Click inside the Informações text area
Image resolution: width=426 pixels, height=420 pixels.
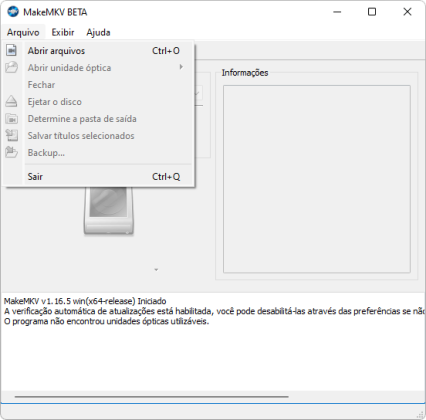[x=317, y=179]
